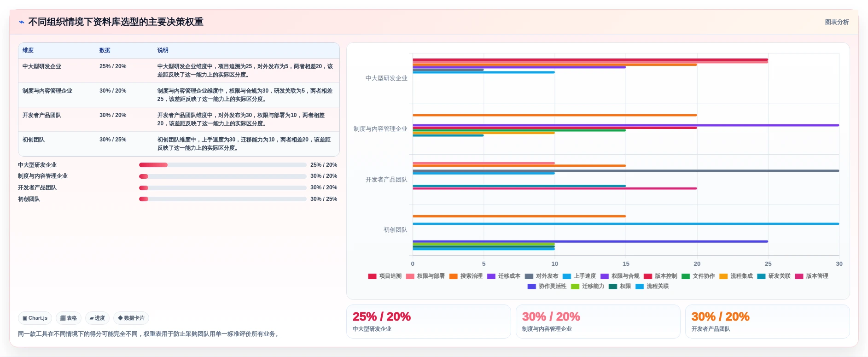868x357 pixels.
Task: Toggle the 上手速度 legend entry
Action: click(579, 276)
